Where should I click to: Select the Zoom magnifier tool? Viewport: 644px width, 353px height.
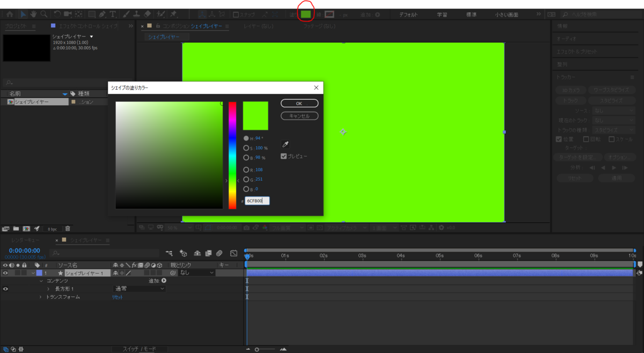43,14
